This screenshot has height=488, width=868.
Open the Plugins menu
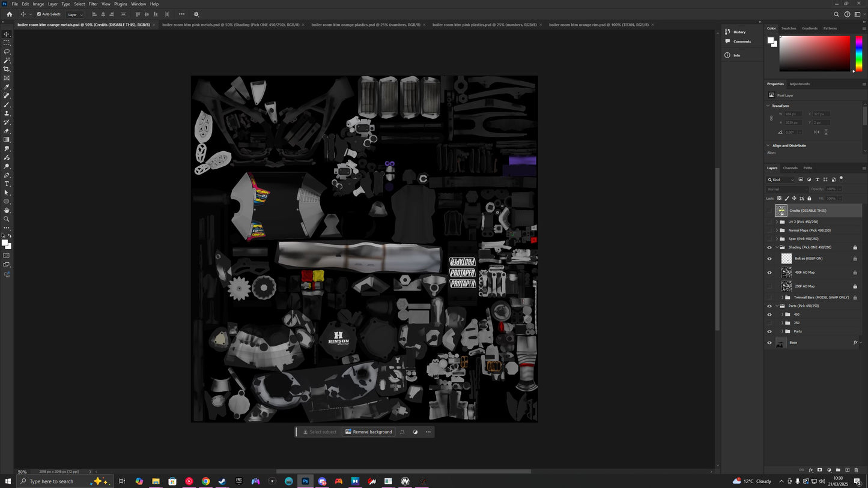(121, 4)
